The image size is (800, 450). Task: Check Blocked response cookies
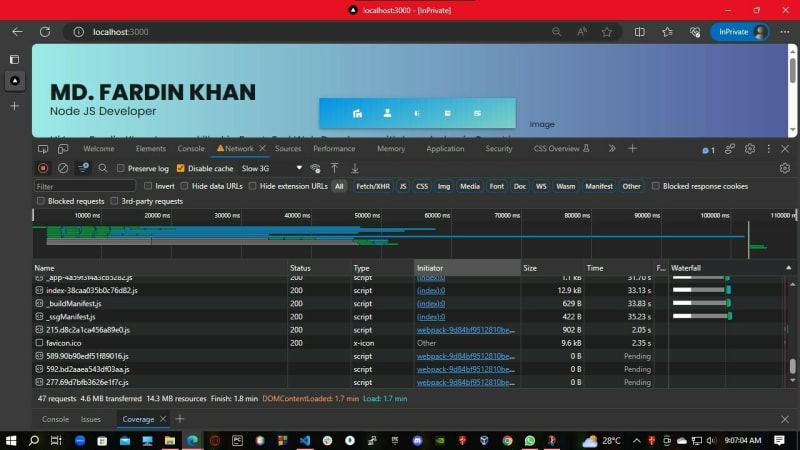[656, 186]
